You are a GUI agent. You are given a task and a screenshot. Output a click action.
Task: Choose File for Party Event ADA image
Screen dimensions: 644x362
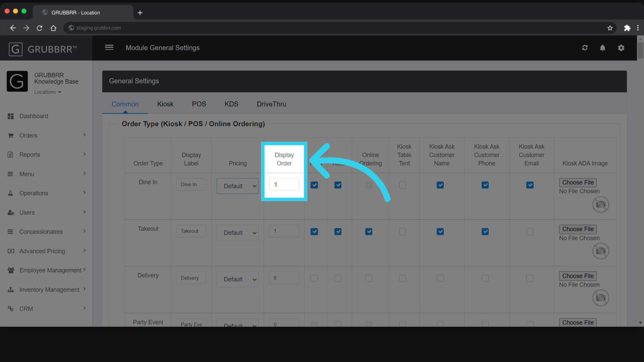coord(578,322)
